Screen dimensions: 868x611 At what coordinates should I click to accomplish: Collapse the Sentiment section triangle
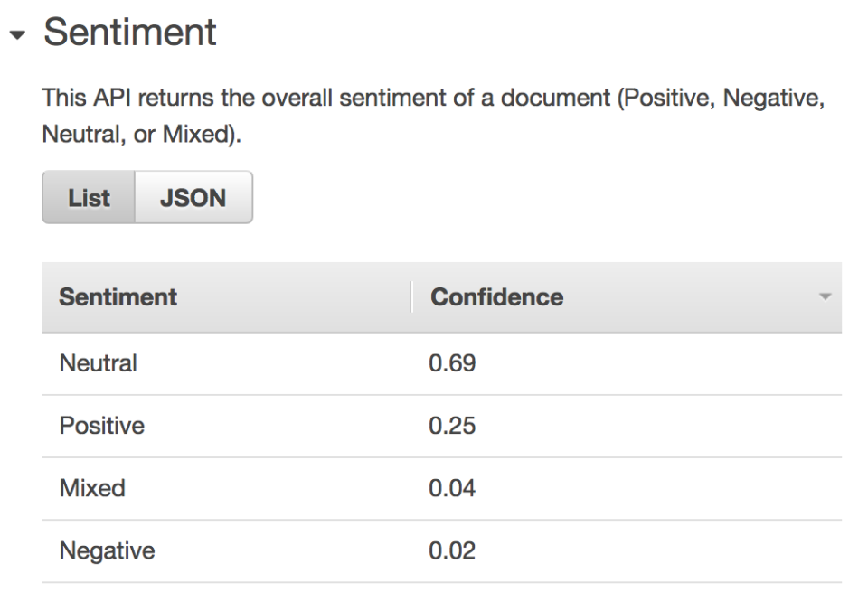18,35
